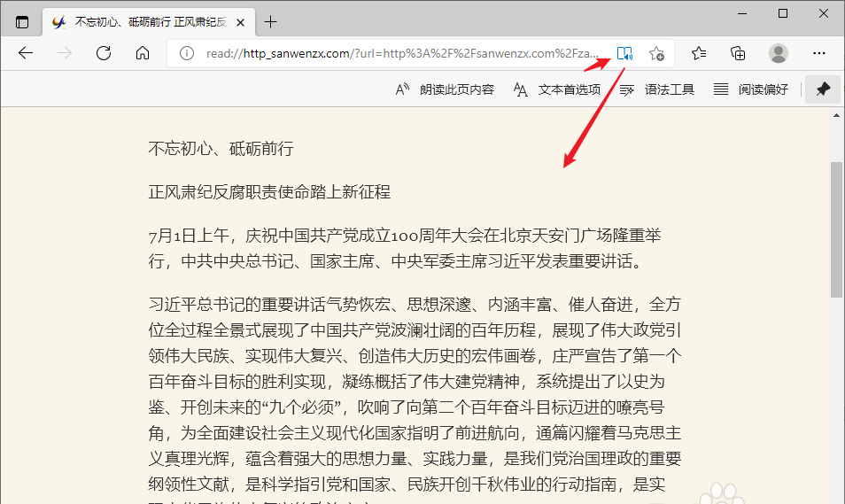Open the Favorites list
The image size is (845, 504).
click(x=699, y=53)
